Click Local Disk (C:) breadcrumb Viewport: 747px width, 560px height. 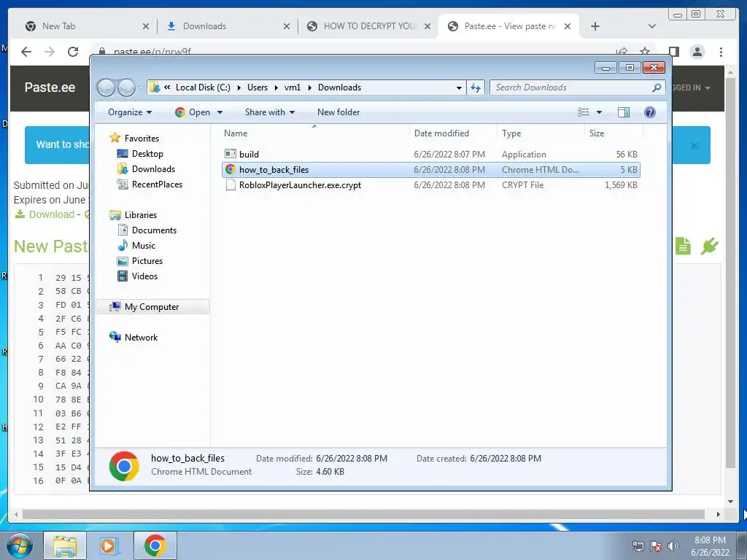tap(203, 87)
